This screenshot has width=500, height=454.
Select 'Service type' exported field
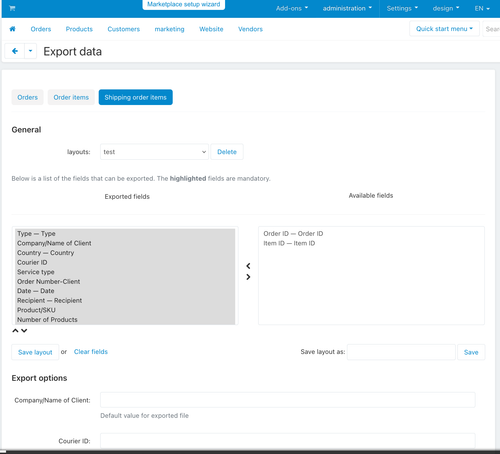click(x=125, y=272)
